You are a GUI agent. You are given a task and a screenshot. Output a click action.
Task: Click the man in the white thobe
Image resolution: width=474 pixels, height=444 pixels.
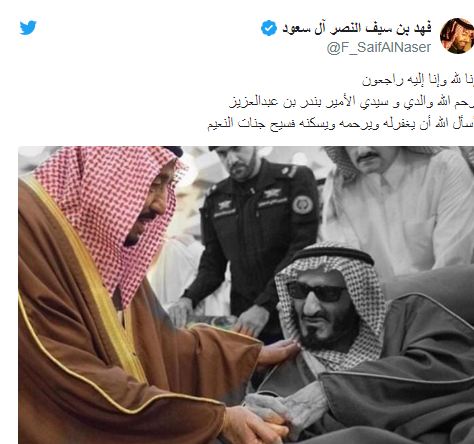400,207
